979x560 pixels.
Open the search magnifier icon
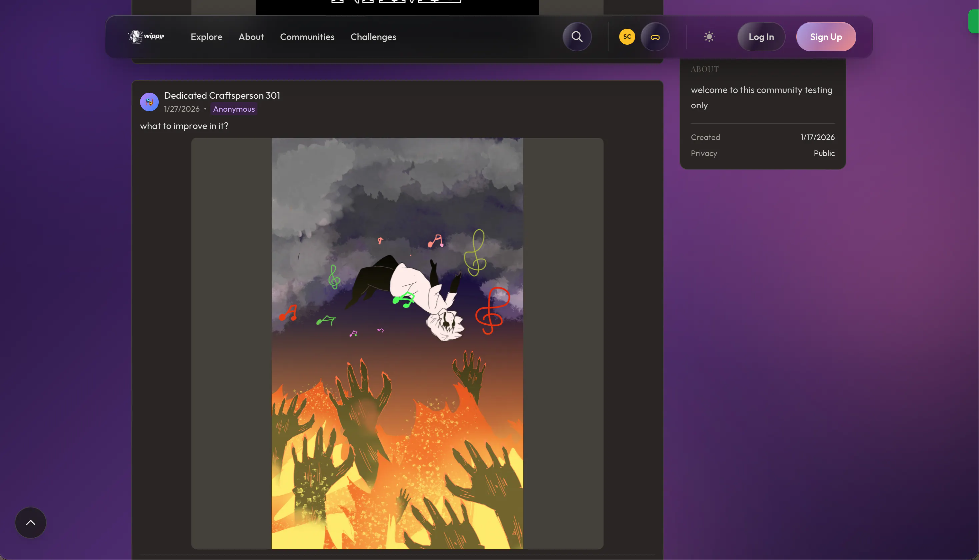tap(577, 37)
